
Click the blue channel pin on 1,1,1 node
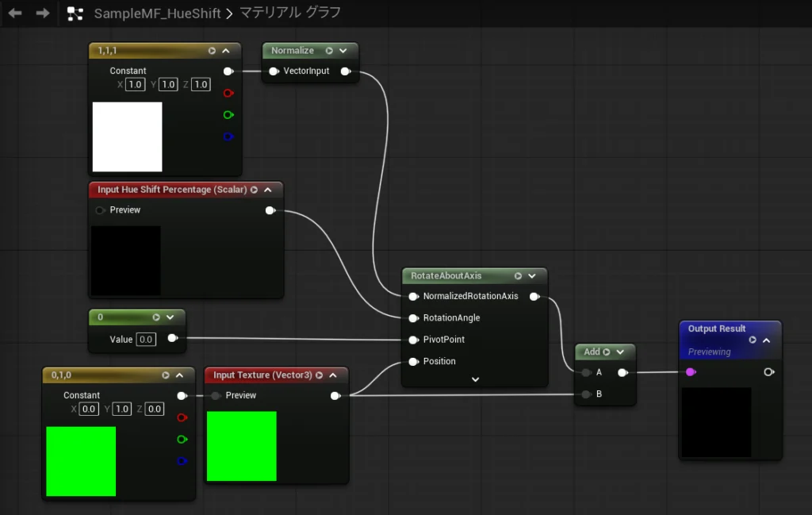[228, 136]
